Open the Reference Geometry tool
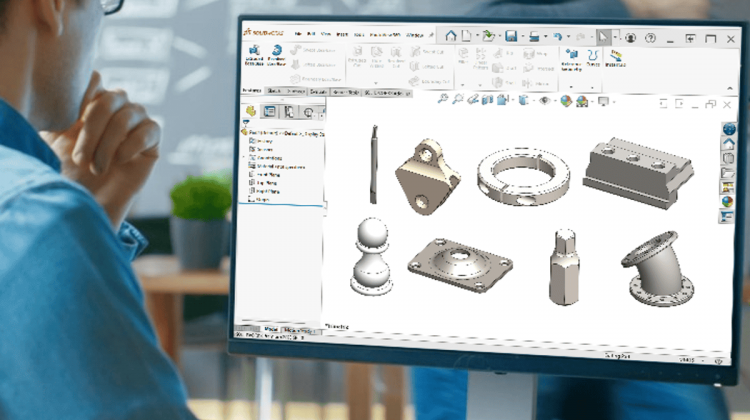 click(571, 60)
